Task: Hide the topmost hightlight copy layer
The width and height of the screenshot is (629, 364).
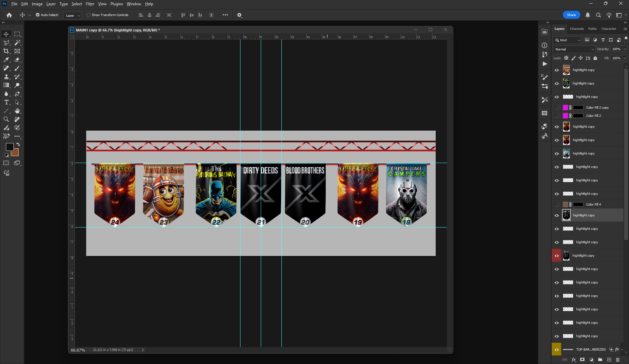Action: click(557, 70)
